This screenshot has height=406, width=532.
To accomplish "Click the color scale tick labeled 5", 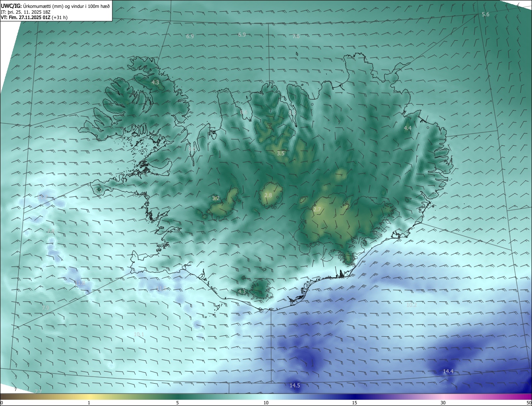I will [177, 403].
